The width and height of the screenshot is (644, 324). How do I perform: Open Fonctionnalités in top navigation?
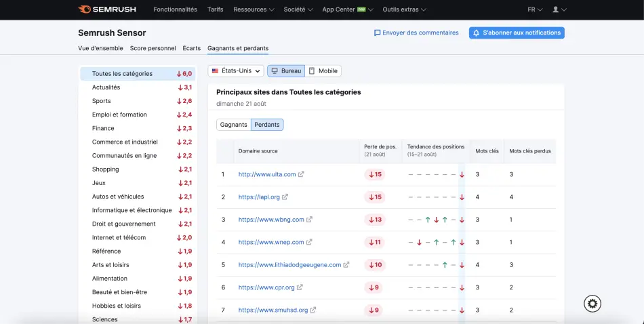coord(176,9)
